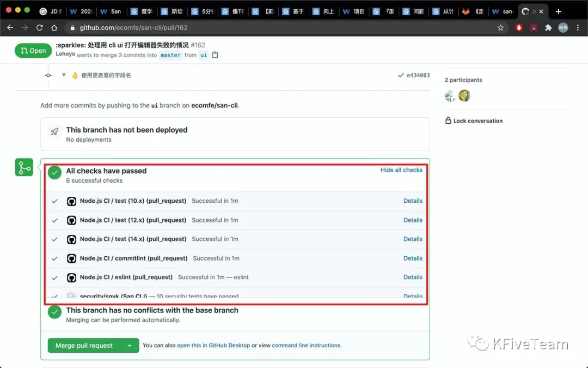
Task: Click open this in GitHub Desktop link
Action: pos(213,346)
